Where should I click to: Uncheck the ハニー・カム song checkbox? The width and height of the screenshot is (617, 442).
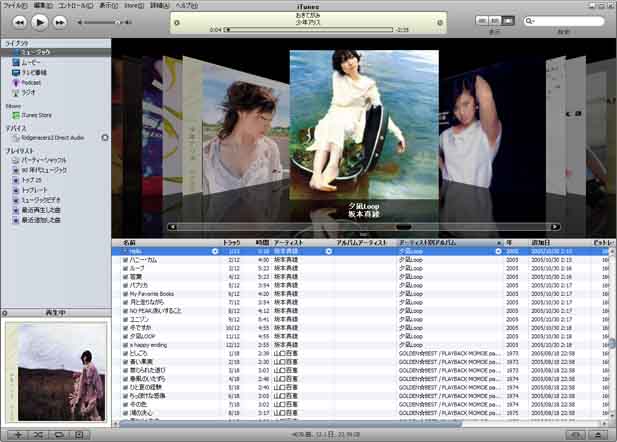[126, 260]
